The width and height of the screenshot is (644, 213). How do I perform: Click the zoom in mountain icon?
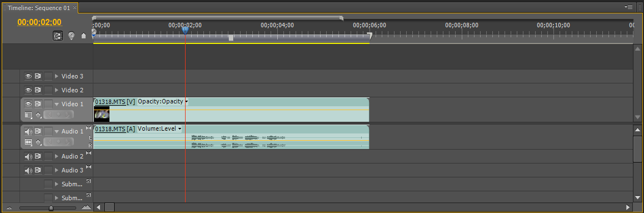(x=86, y=207)
